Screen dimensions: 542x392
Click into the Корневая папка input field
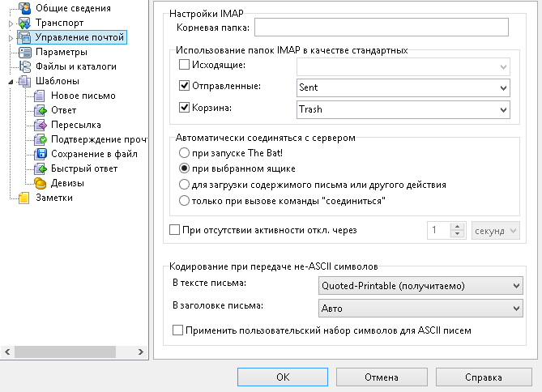click(x=382, y=28)
